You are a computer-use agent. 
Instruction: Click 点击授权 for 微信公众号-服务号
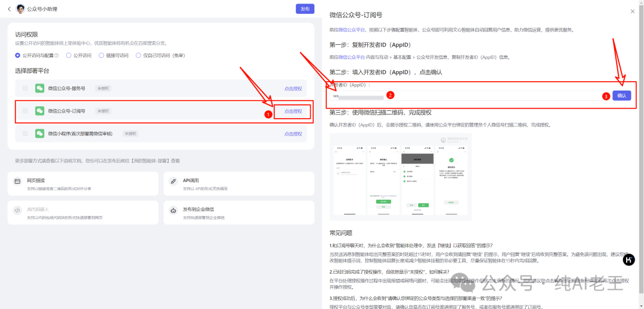293,88
